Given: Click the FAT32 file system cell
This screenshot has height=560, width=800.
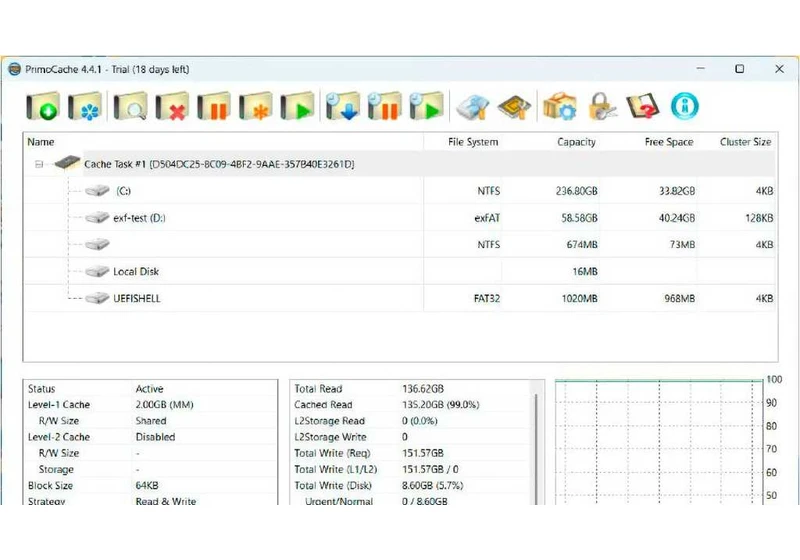Looking at the screenshot, I should (487, 298).
